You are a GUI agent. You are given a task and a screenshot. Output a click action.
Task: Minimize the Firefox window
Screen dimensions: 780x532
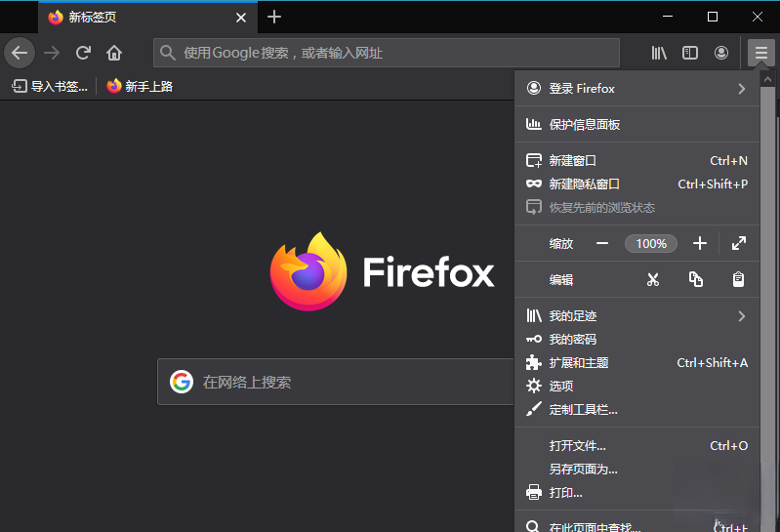click(x=668, y=17)
